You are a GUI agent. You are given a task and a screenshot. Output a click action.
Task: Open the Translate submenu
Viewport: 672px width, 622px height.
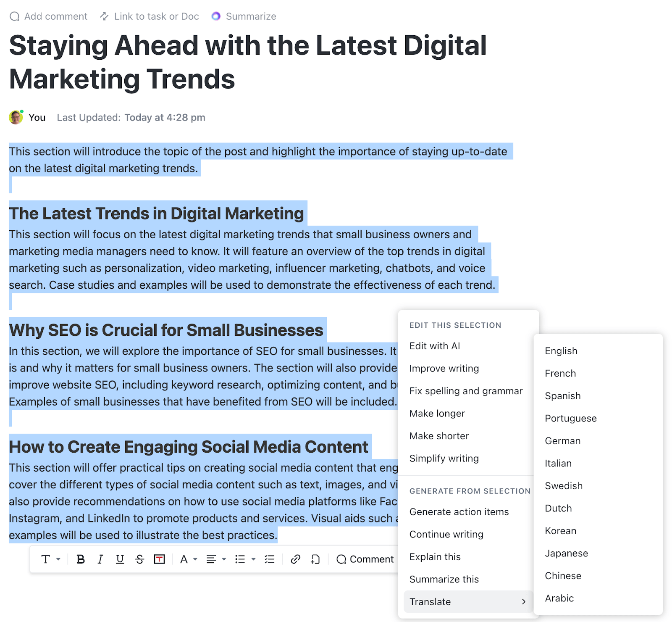pos(468,601)
